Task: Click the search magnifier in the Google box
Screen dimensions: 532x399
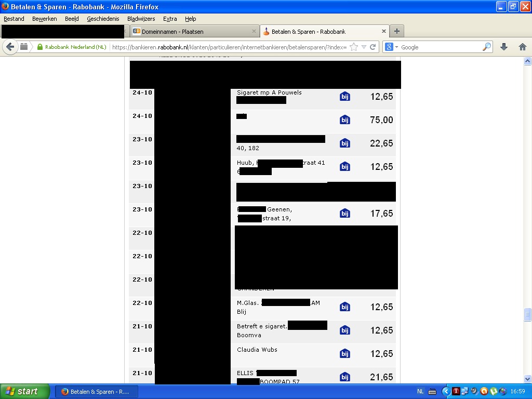Action: click(487, 47)
